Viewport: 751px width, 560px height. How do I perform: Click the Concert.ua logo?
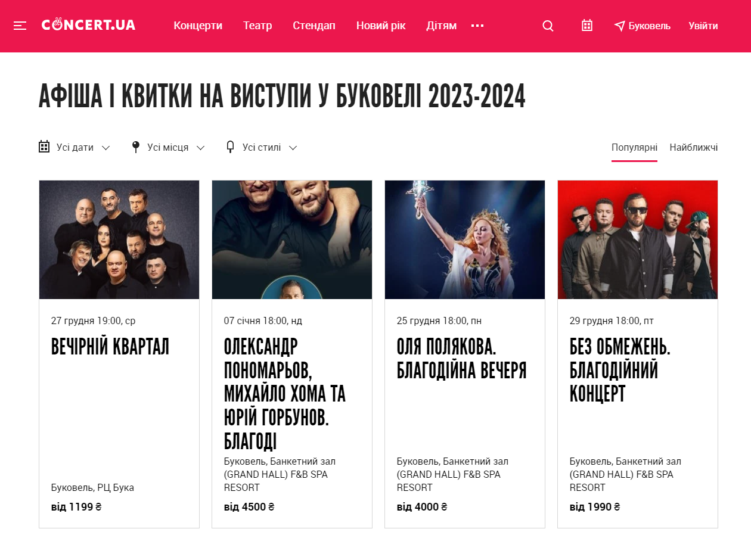pyautogui.click(x=88, y=24)
